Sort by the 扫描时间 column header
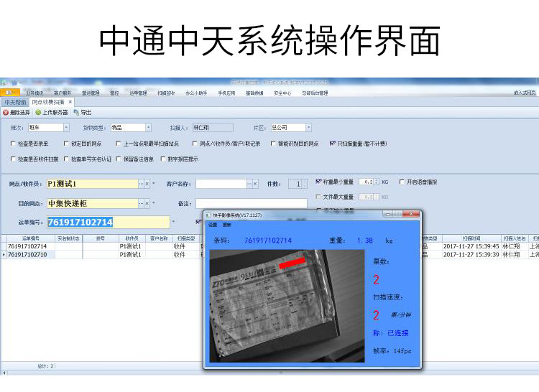539x392 pixels. click(471, 238)
